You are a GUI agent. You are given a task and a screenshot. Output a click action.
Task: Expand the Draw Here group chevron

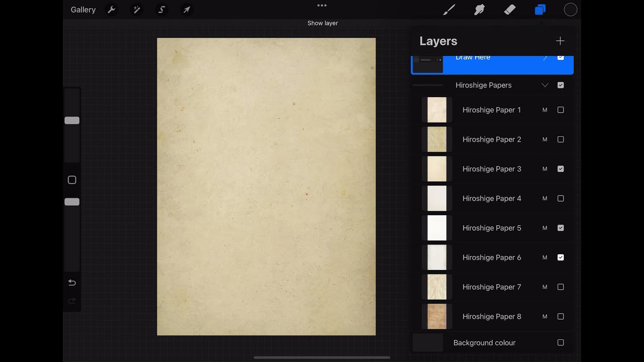(x=545, y=58)
